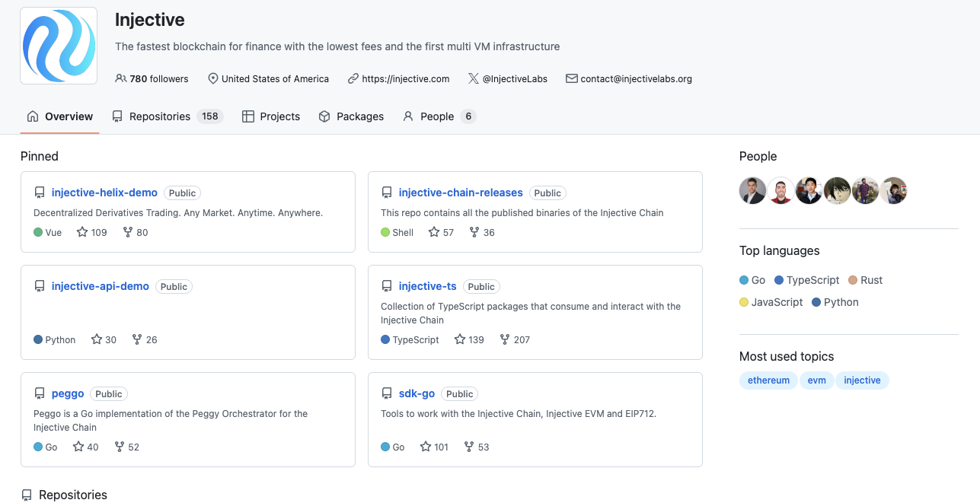Screen dimensions: 980x503
Task: Open the peggo repository
Action: 68,393
